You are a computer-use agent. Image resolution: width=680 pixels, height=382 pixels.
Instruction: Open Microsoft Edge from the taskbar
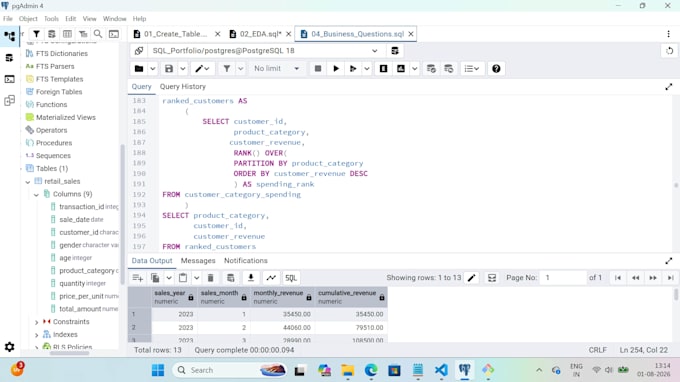[371, 370]
